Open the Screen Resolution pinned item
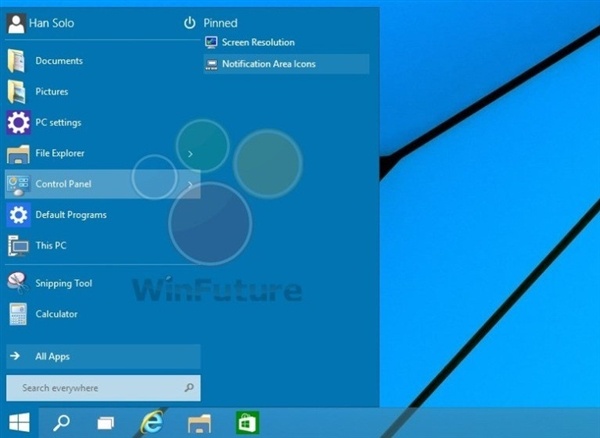The image size is (600, 438). [x=287, y=42]
